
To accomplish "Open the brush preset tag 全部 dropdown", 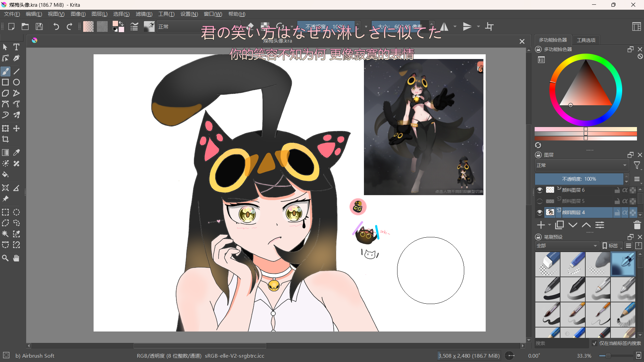I will click(x=567, y=246).
